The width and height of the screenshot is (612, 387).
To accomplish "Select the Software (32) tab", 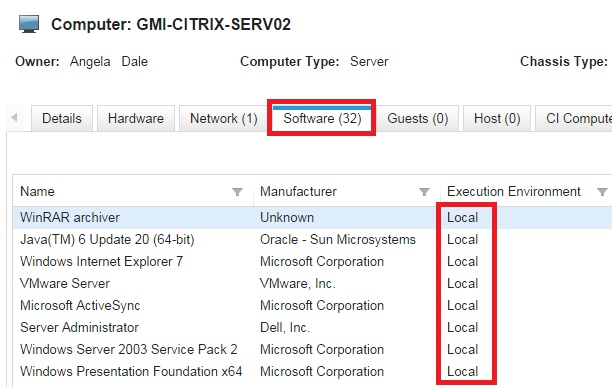I will tap(322, 118).
